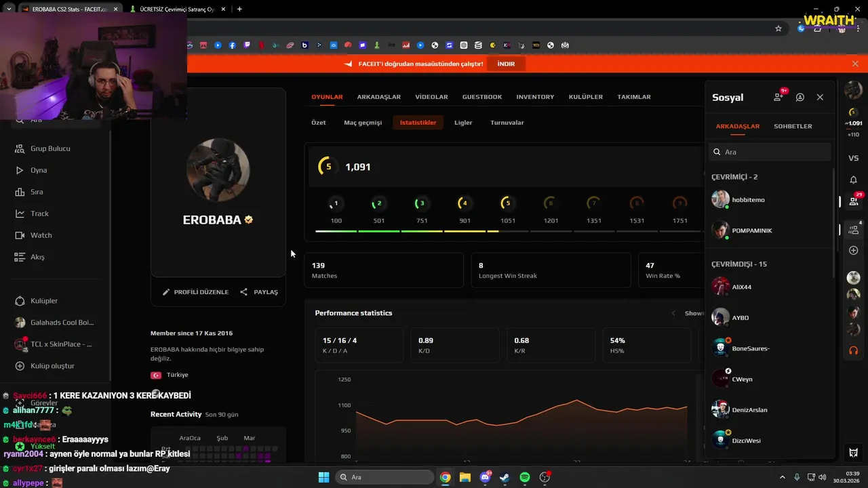Open the KULÜPLER profile tab
Screen dimensions: 868x488
click(586, 97)
